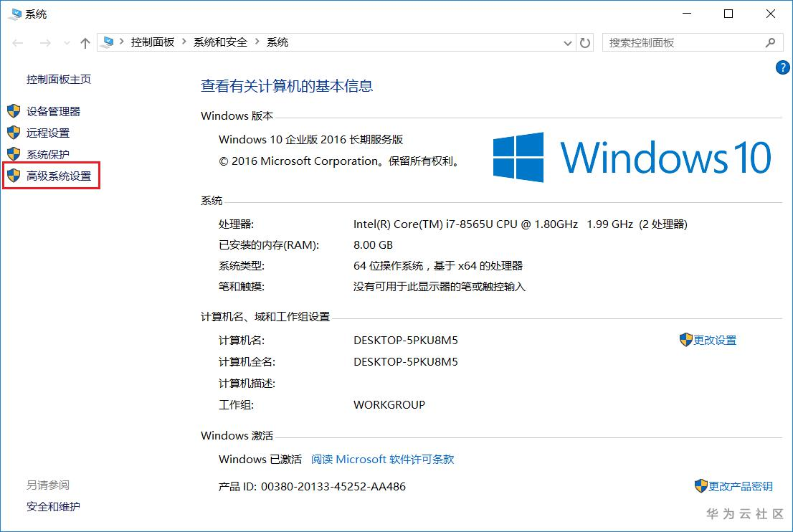Viewport: 793px width, 532px height.
Task: Click the WORKGROUP workgroup value
Action: click(x=389, y=404)
